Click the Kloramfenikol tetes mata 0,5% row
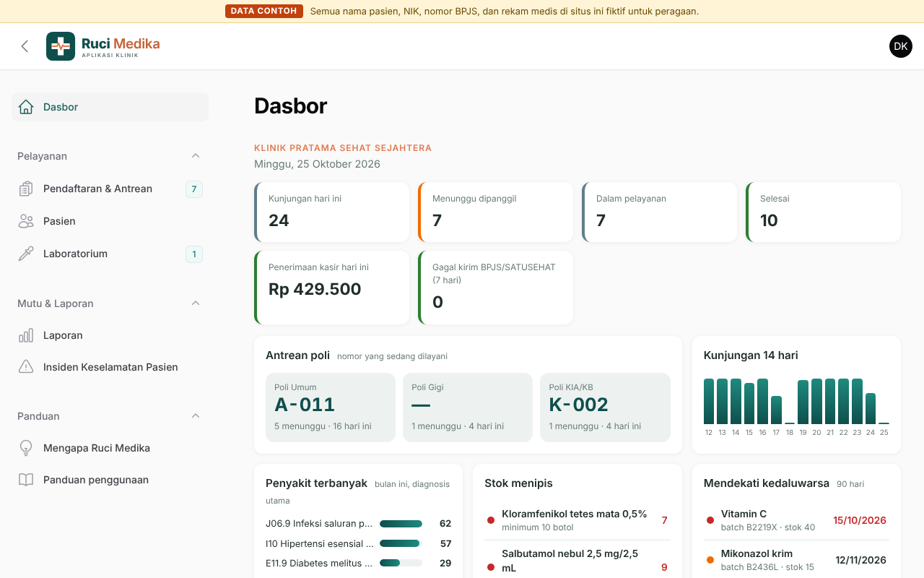 577,520
